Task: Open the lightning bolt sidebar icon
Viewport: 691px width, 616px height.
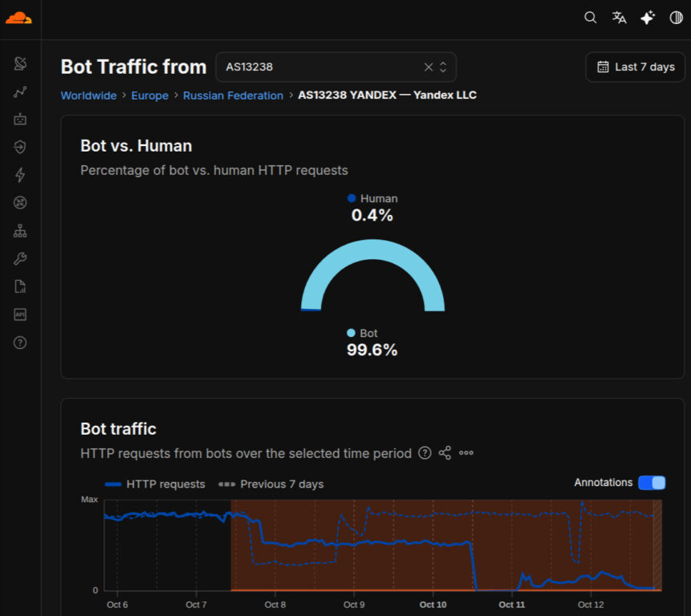Action: (20, 175)
